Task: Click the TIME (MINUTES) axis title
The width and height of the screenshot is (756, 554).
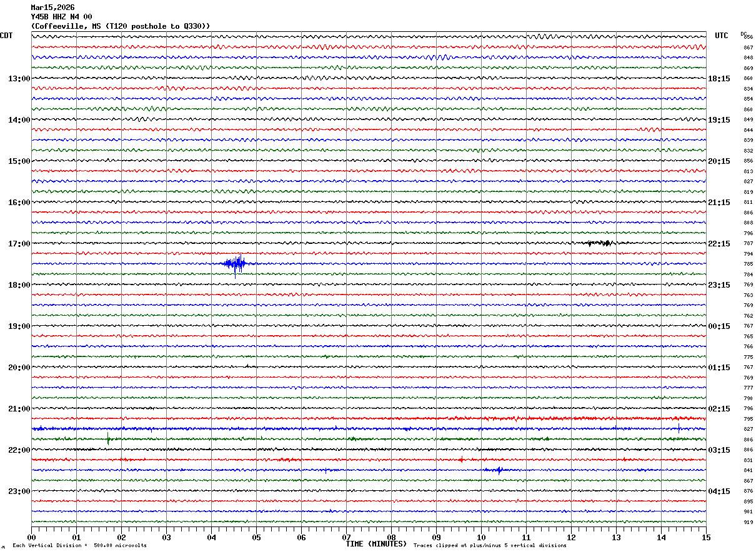Action: click(376, 544)
